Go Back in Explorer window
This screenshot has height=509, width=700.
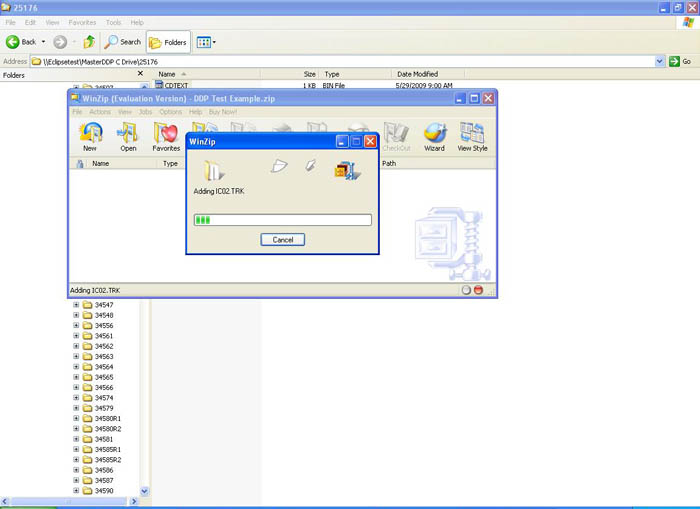(21, 42)
